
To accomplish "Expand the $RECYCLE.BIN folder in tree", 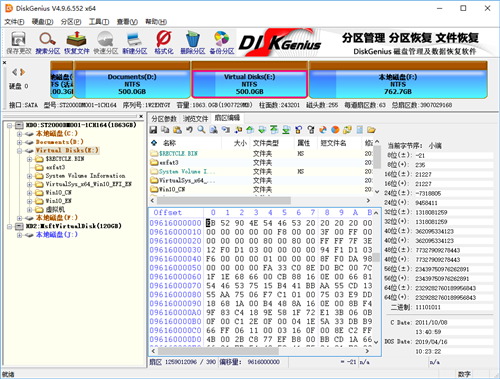I will (29, 159).
